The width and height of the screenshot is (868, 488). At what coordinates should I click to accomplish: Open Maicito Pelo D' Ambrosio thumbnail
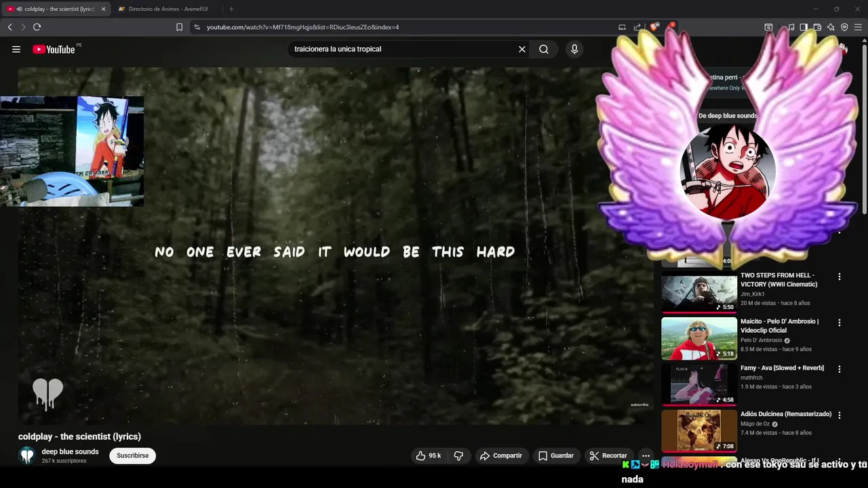pos(699,338)
